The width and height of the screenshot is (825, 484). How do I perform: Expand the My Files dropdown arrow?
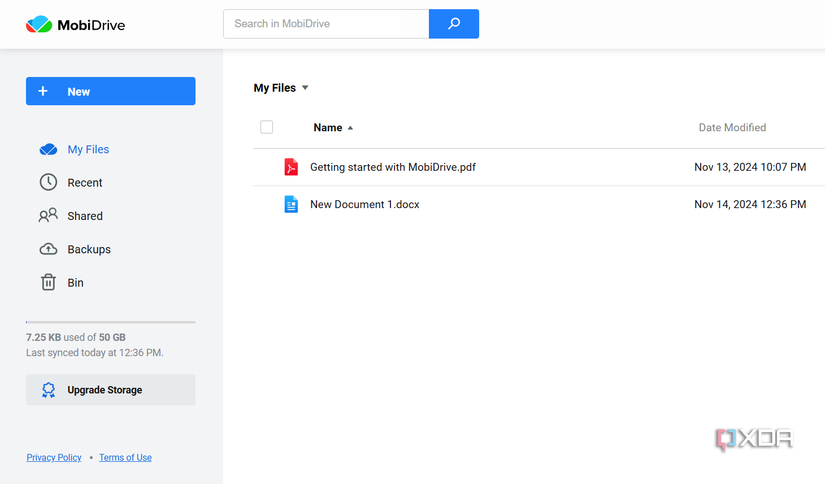coord(305,88)
